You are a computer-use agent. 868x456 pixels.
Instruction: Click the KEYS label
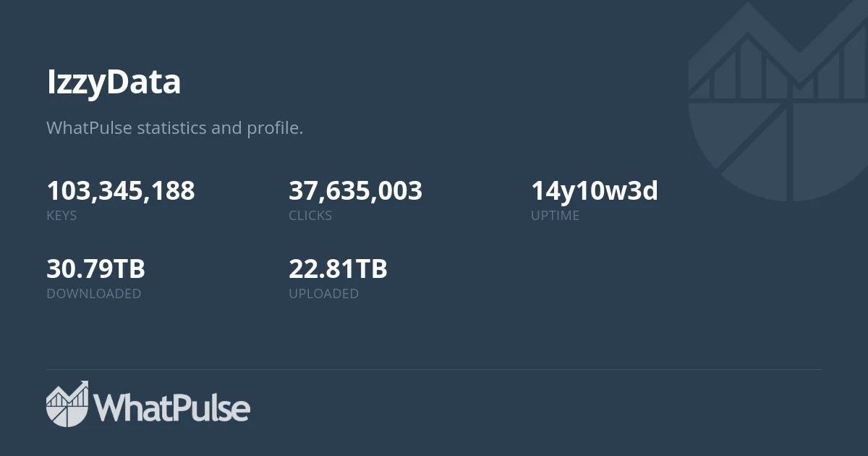61,216
